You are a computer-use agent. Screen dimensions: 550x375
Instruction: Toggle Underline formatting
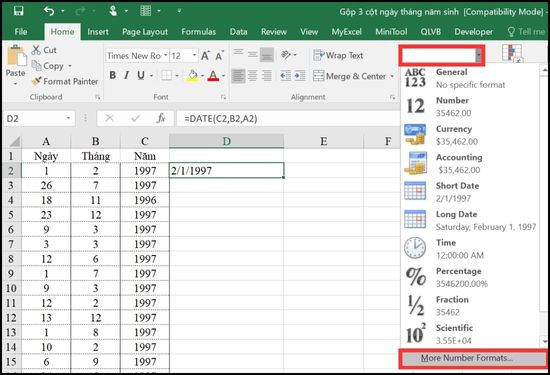point(141,75)
